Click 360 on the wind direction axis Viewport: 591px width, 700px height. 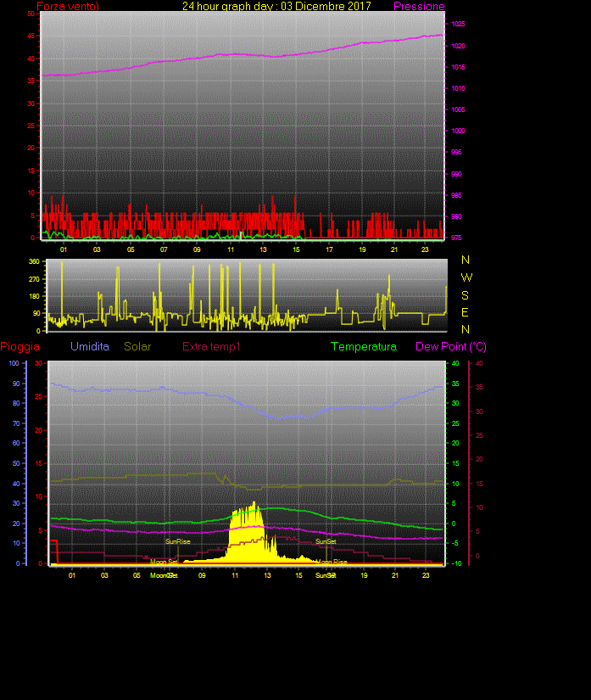(x=35, y=262)
